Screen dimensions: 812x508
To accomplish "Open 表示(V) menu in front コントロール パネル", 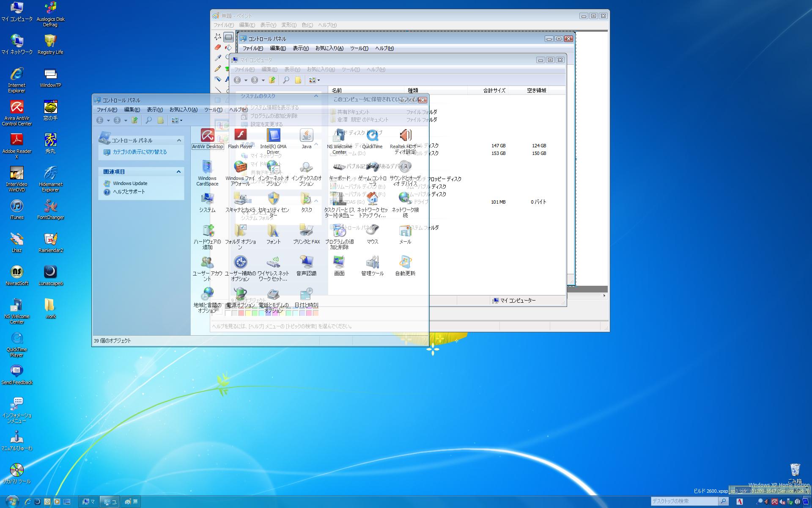I will coord(155,110).
